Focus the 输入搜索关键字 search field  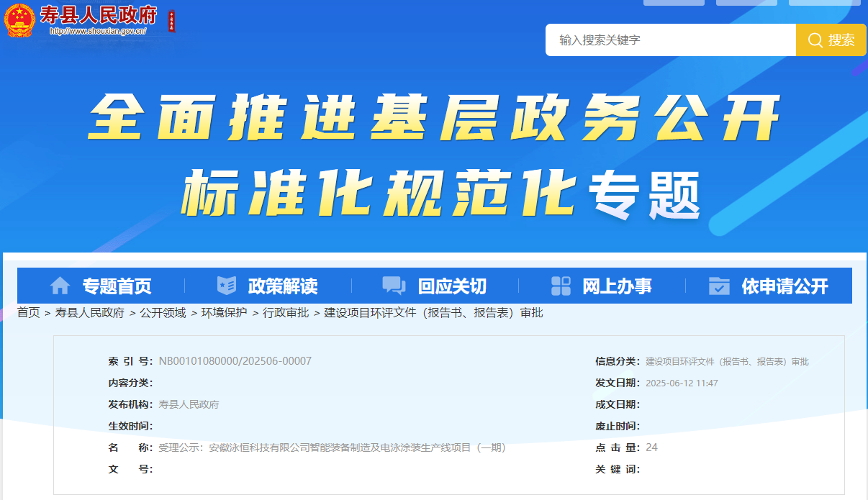[669, 40]
